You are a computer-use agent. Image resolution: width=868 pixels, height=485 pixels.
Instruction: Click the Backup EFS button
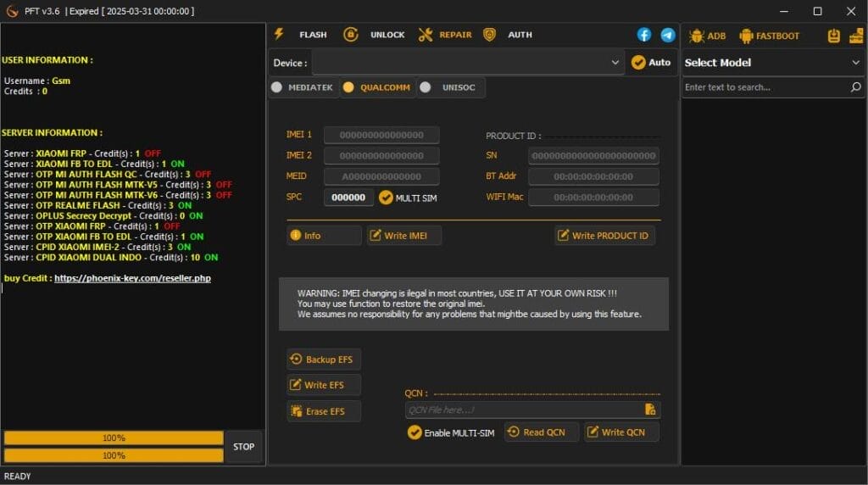point(324,360)
